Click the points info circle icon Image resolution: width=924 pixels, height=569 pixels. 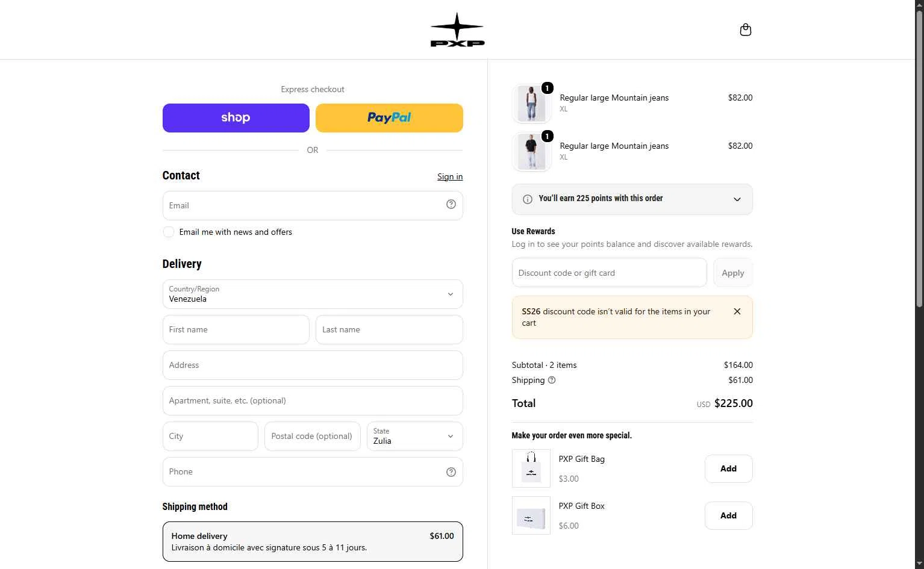tap(527, 199)
